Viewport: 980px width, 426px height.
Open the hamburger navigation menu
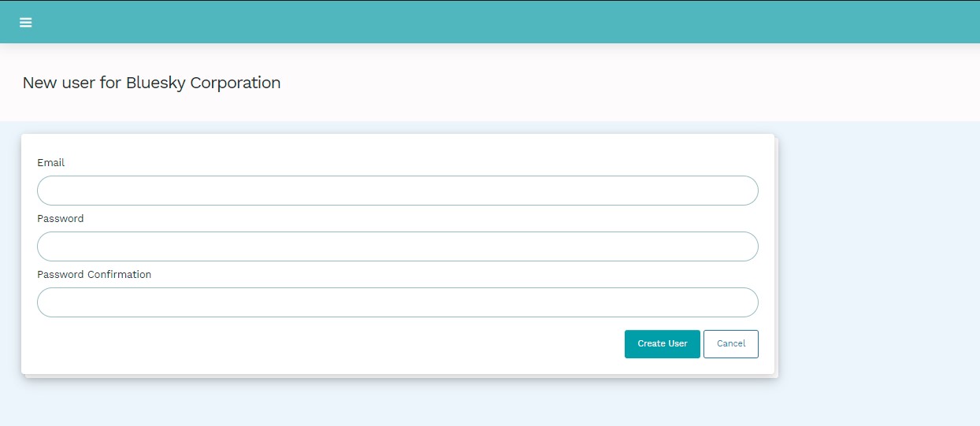point(26,22)
